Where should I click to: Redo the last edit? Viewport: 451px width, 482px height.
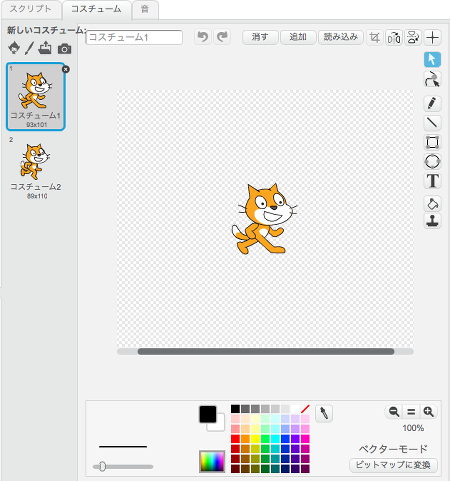pyautogui.click(x=222, y=37)
